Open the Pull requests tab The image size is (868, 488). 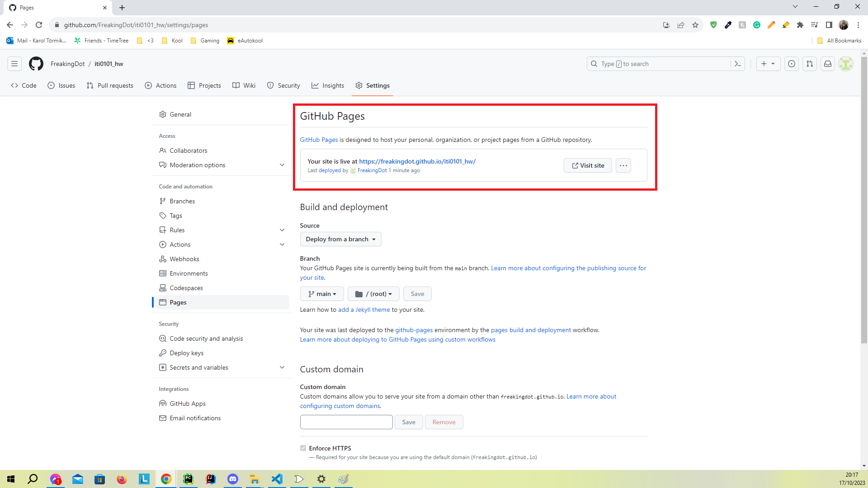pyautogui.click(x=110, y=85)
